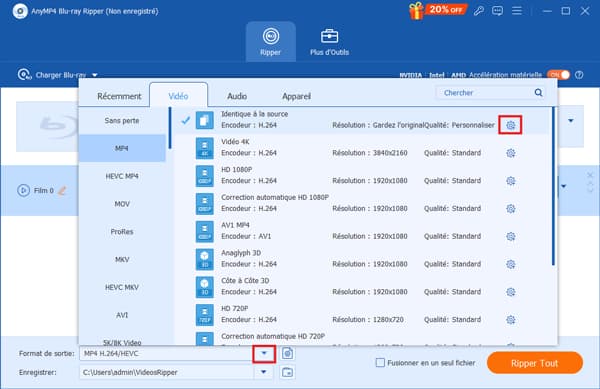Open settings gear for HD 1080P
This screenshot has height=389, width=600.
tap(510, 181)
